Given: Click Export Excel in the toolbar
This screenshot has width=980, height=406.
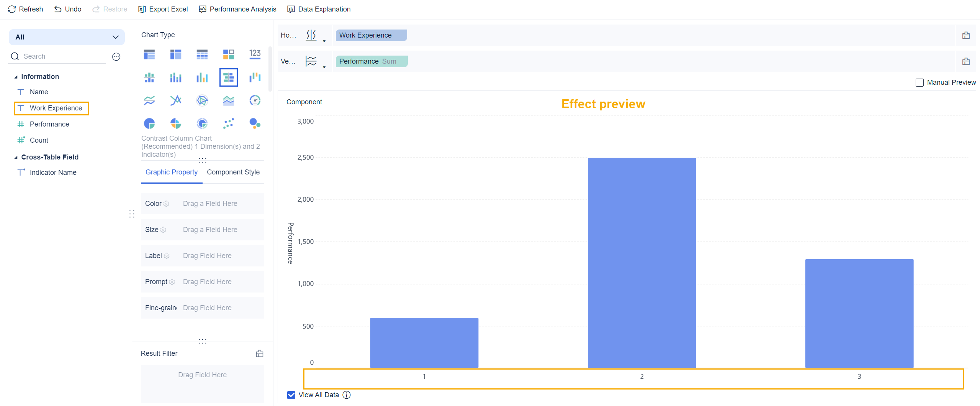Looking at the screenshot, I should click(x=163, y=9).
